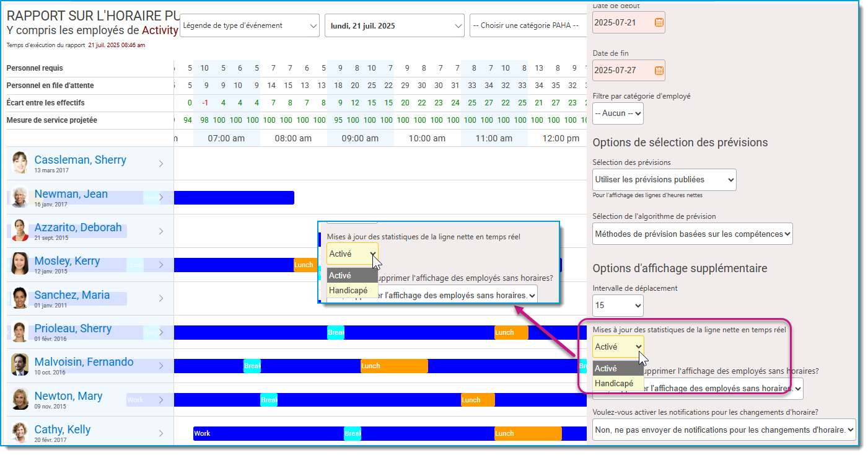Click Maria Sanchez's profile photo
The image size is (868, 455).
coord(20,298)
